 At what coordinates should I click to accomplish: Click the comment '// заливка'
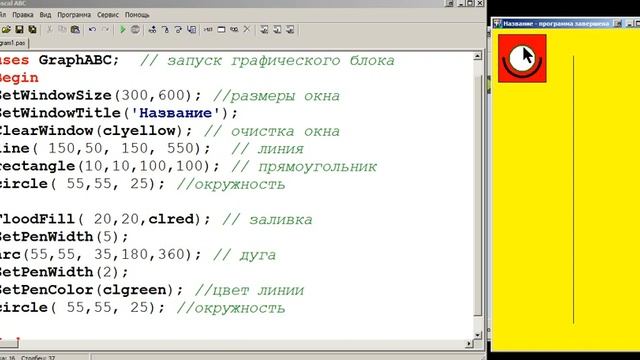(x=267, y=219)
